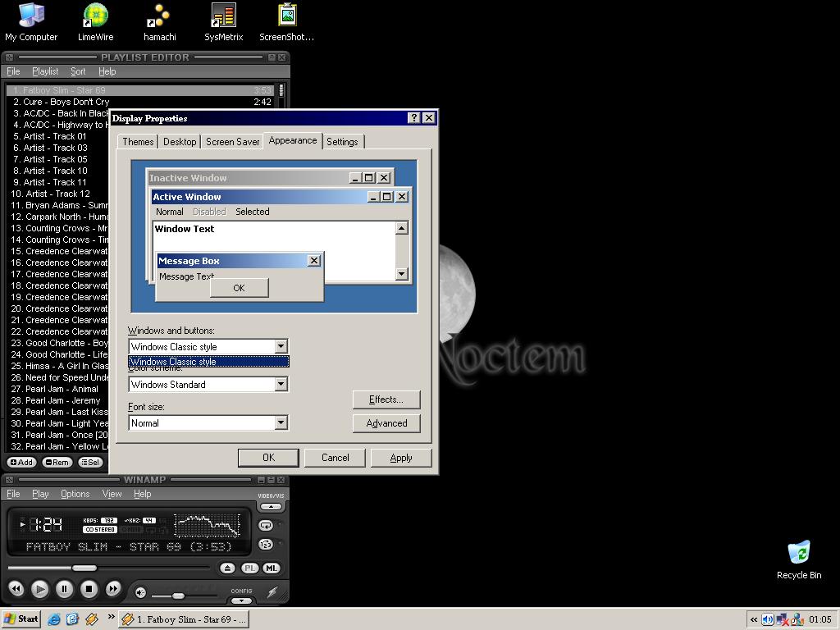
Task: Click the Playlist Editor Add button
Action: [x=21, y=463]
